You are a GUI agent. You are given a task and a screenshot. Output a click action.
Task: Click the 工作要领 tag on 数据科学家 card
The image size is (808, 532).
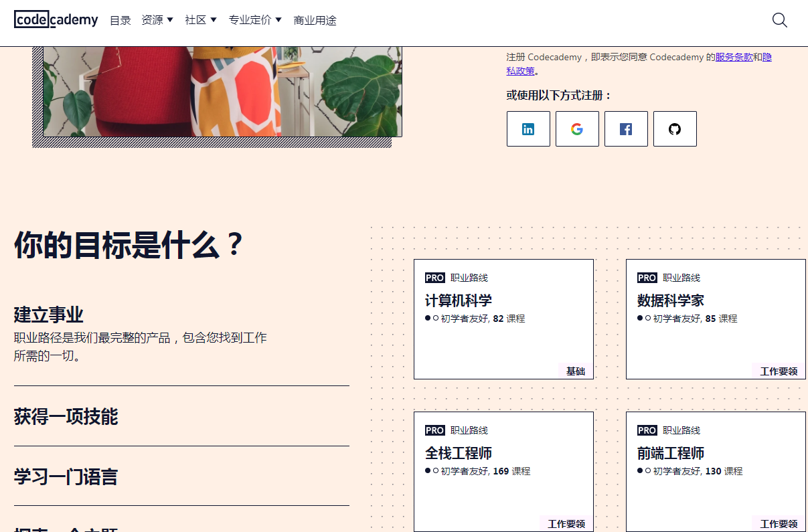[779, 371]
